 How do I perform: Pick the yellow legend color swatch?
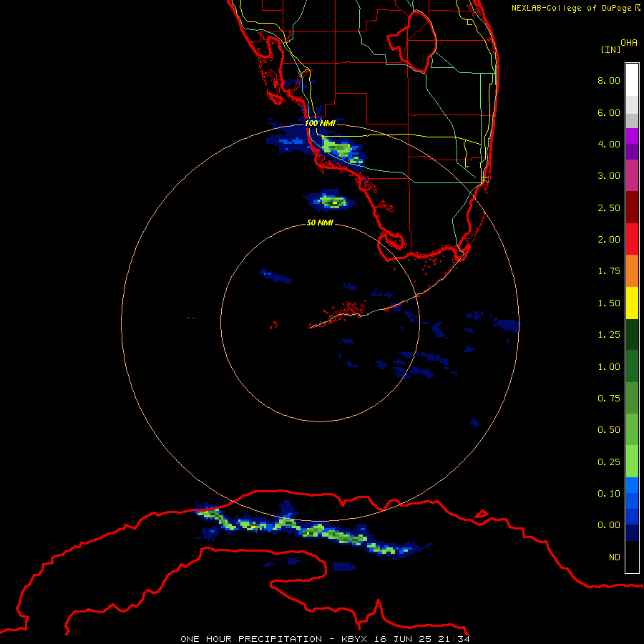coord(632,303)
